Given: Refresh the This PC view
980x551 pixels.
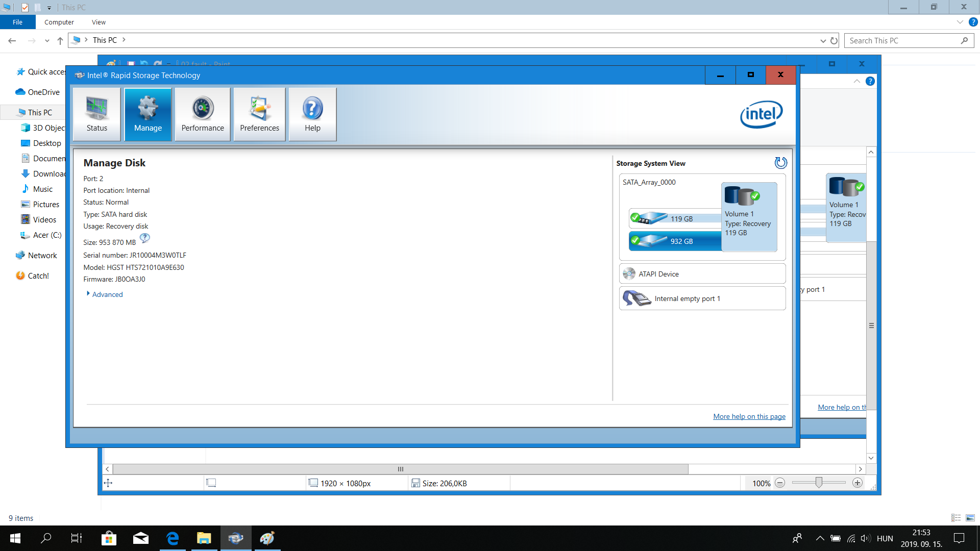Looking at the screenshot, I should pyautogui.click(x=834, y=40).
